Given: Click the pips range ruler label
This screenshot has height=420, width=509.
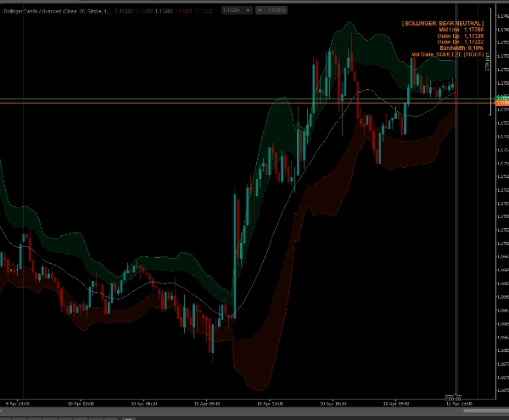Looking at the screenshot, I should tap(487, 62).
